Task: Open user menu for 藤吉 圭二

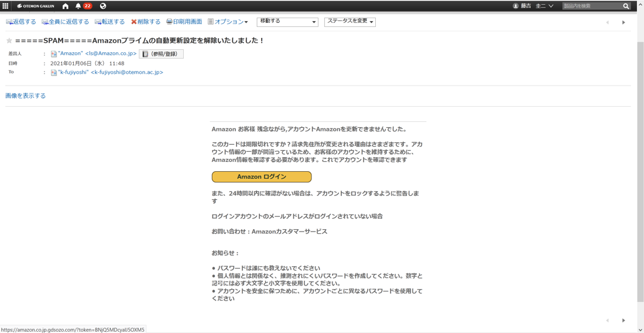Action: pyautogui.click(x=533, y=6)
